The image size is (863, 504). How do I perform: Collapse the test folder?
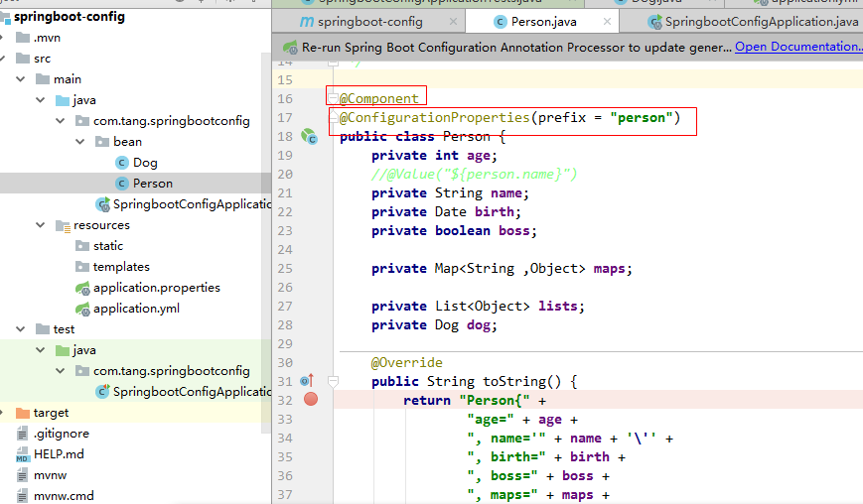[x=21, y=329]
